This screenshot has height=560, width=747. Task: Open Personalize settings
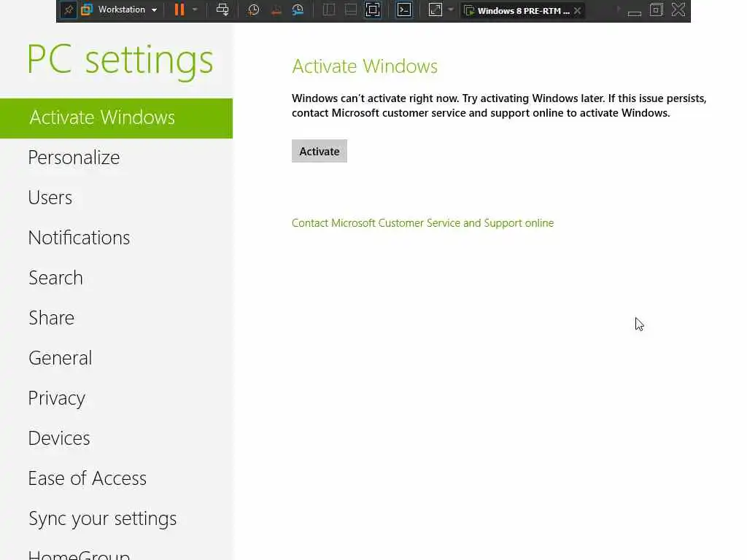116,157
